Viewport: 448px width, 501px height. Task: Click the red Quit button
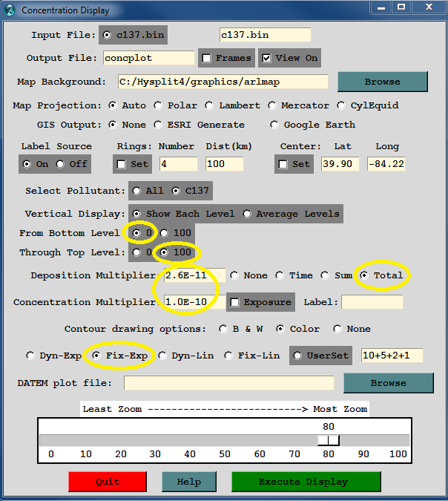107,482
